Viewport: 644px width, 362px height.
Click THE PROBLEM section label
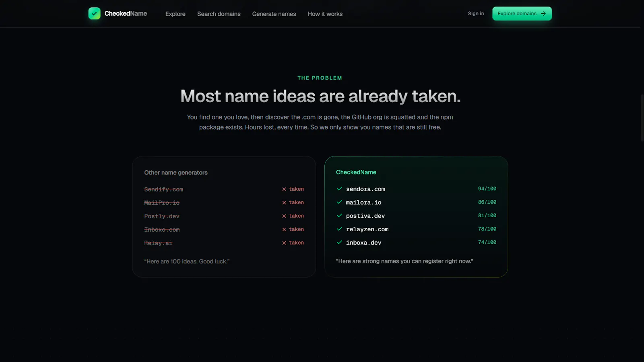pos(320,78)
